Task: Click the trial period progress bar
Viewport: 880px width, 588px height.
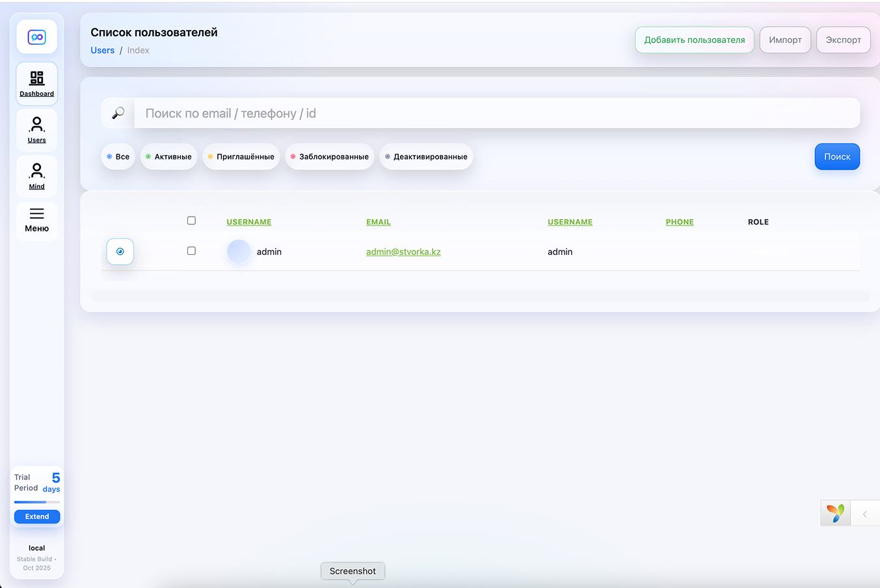Action: pos(37,502)
